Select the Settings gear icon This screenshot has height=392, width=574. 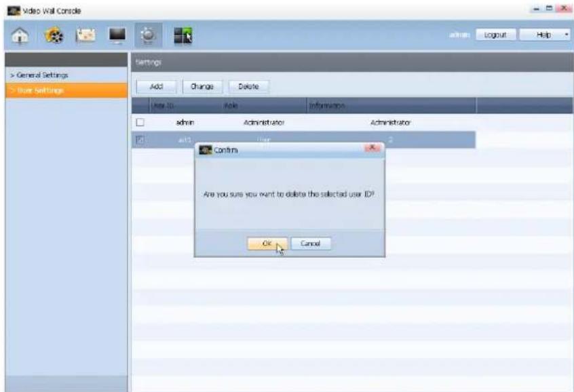click(148, 35)
